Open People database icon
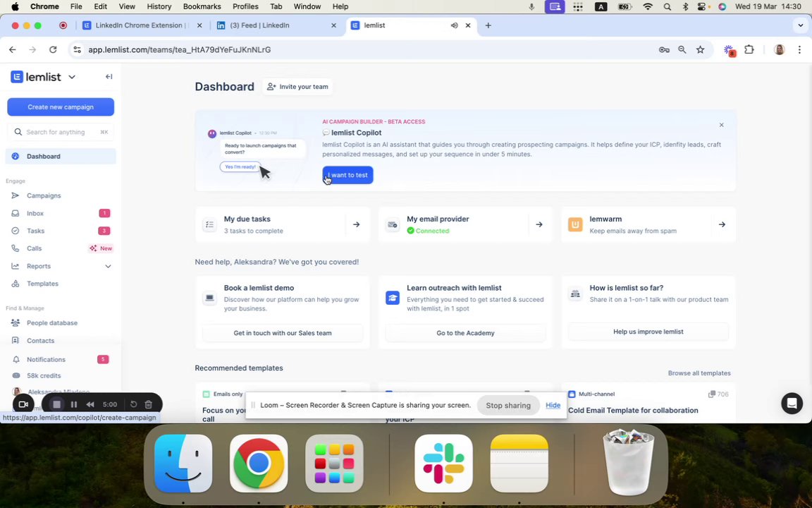 16,323
